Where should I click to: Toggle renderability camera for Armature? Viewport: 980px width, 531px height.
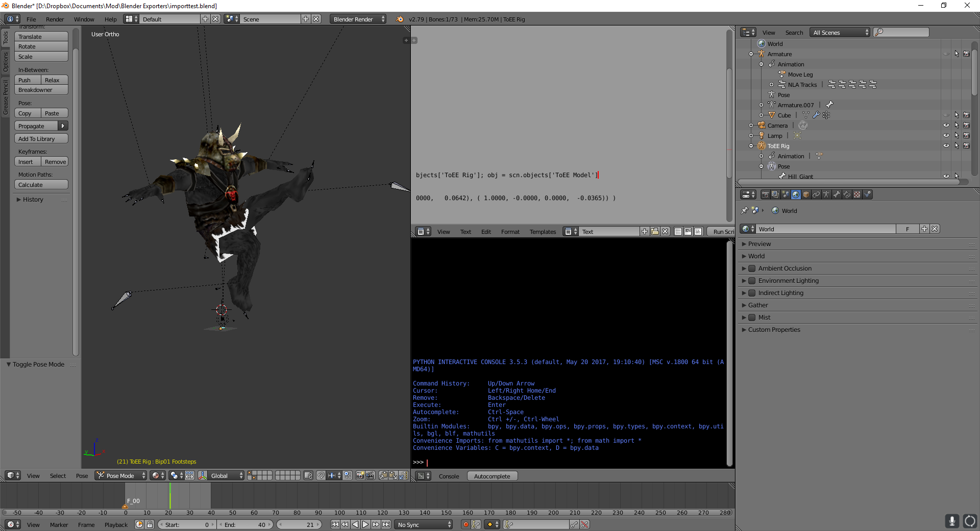coord(966,54)
